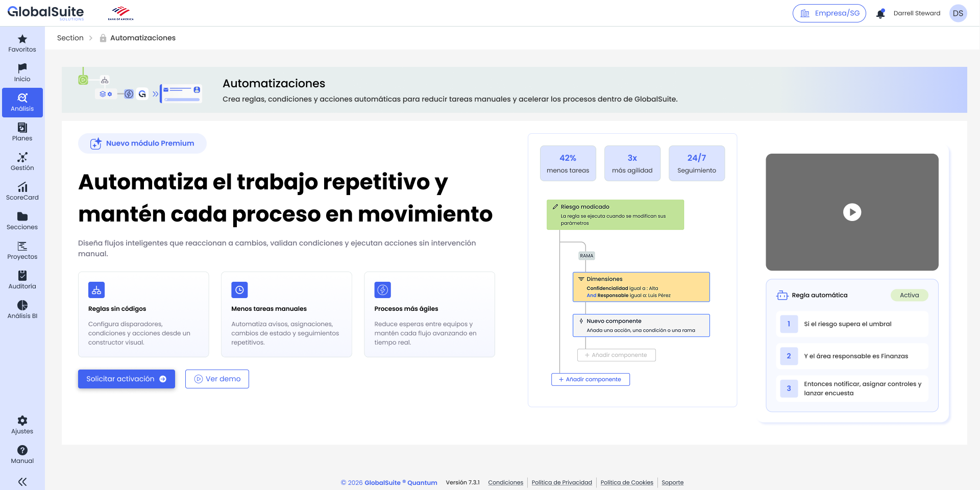Click the Darrell Steward user name
Viewport: 980px width, 490px height.
click(x=917, y=13)
